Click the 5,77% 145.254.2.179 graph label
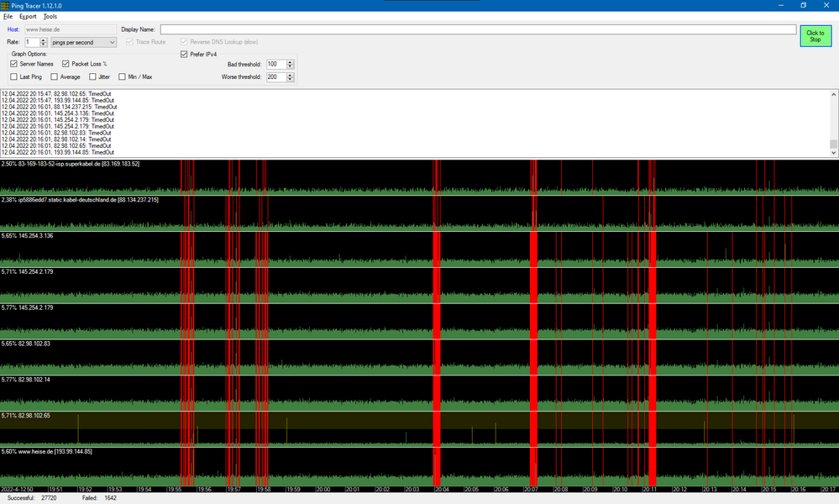 point(27,307)
